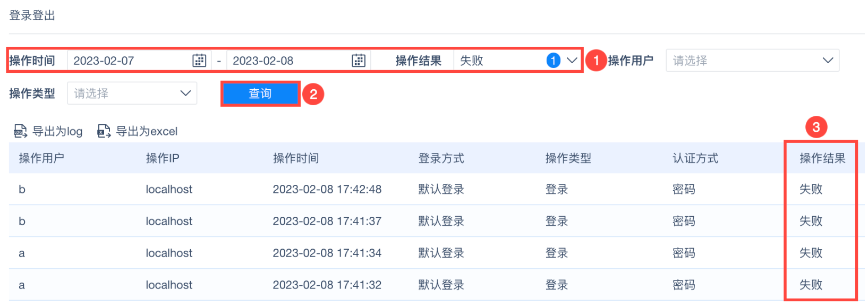Click the 操作结果 column header in table
Screen dimensions: 868x306
click(x=822, y=158)
